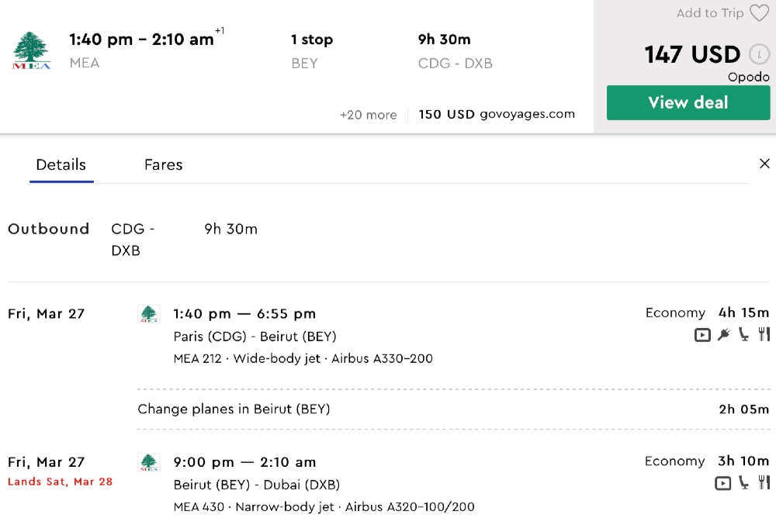Click the seat icon on Beirut-Dubai flight
This screenshot has width=776, height=532.
744,483
